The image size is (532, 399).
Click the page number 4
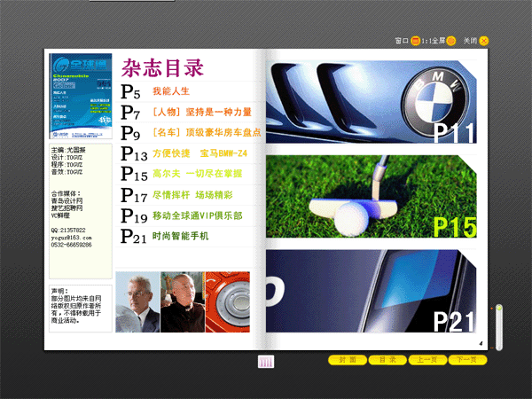click(481, 344)
